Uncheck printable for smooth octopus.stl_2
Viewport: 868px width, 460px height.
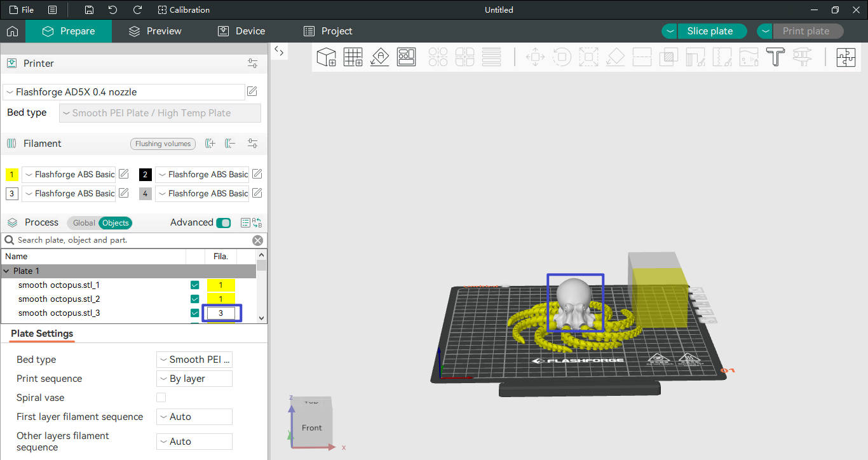[x=195, y=299]
